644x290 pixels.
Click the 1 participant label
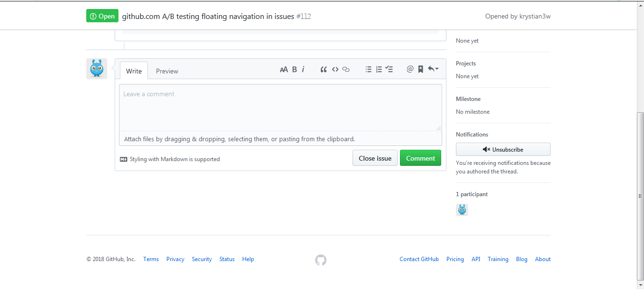pyautogui.click(x=472, y=194)
